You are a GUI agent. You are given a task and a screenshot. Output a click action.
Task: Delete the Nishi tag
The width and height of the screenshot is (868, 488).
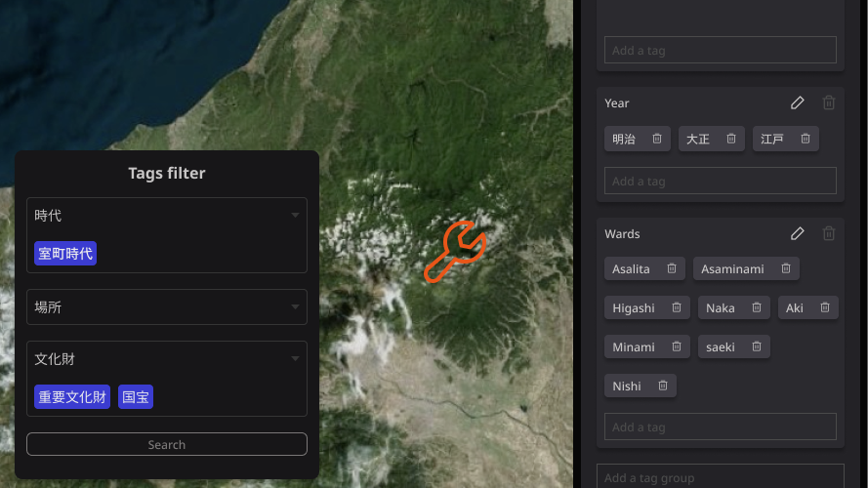point(663,386)
